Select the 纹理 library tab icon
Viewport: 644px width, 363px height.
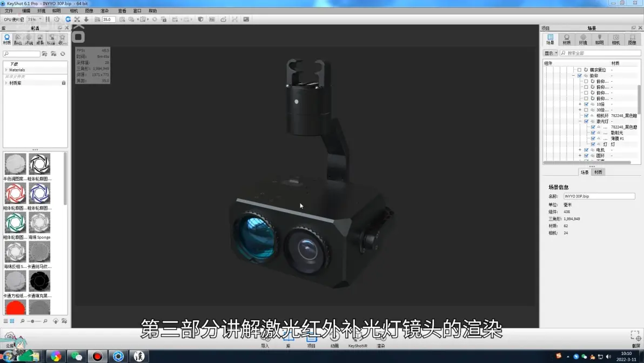pos(51,39)
